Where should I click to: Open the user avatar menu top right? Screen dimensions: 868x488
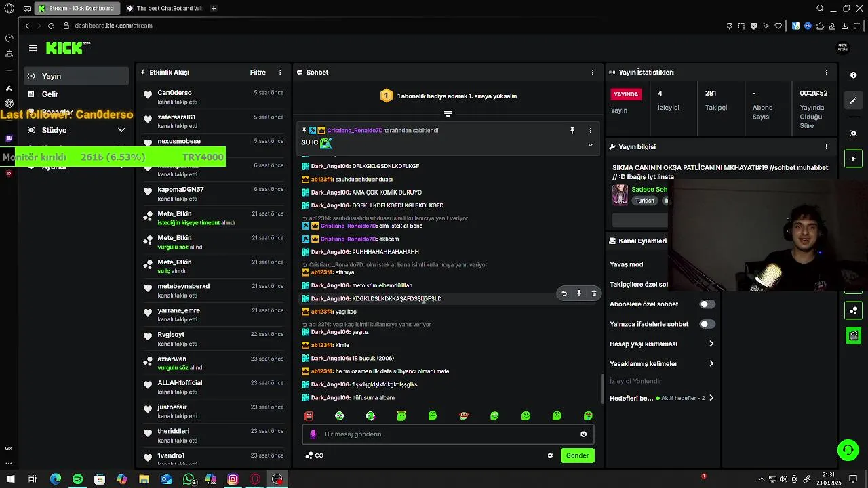[x=843, y=47]
